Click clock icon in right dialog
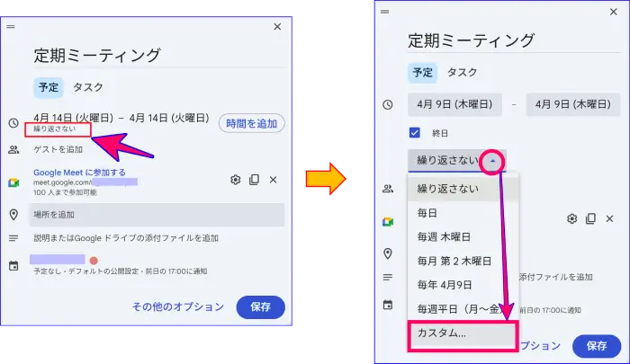Viewport: 630px width, 364px height. click(388, 105)
